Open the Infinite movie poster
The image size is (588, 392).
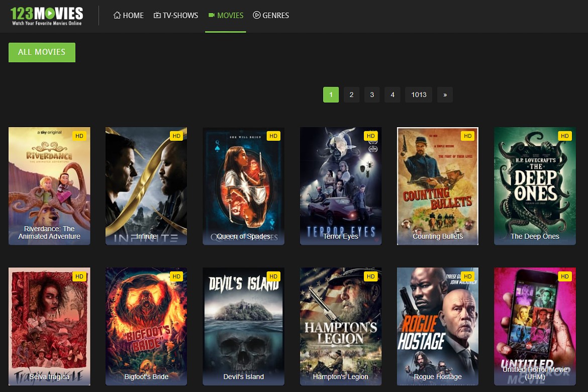tap(146, 186)
